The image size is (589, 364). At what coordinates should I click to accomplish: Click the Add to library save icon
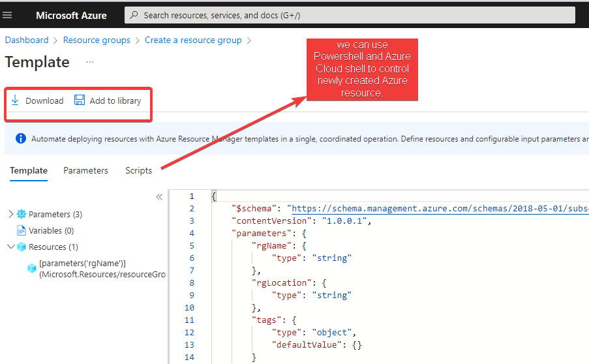coord(80,100)
